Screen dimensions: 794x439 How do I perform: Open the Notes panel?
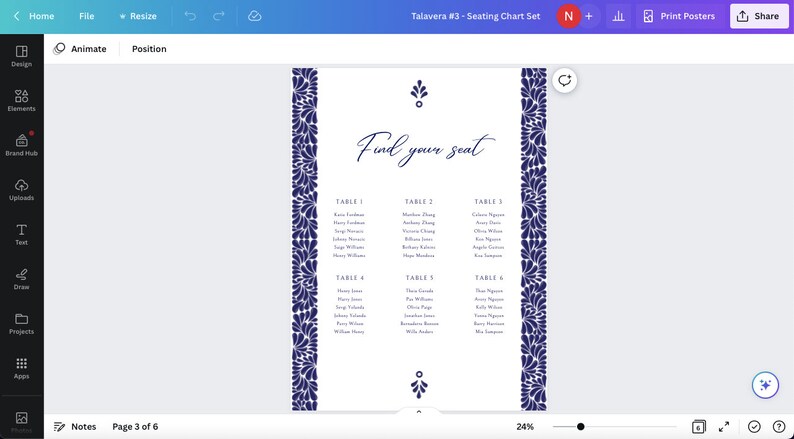click(x=75, y=426)
